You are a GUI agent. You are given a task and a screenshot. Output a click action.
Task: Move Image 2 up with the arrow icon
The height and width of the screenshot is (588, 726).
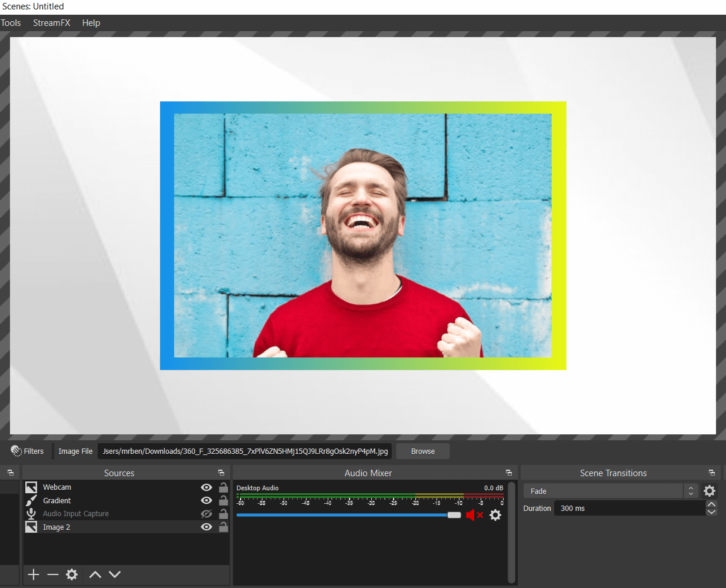[95, 574]
